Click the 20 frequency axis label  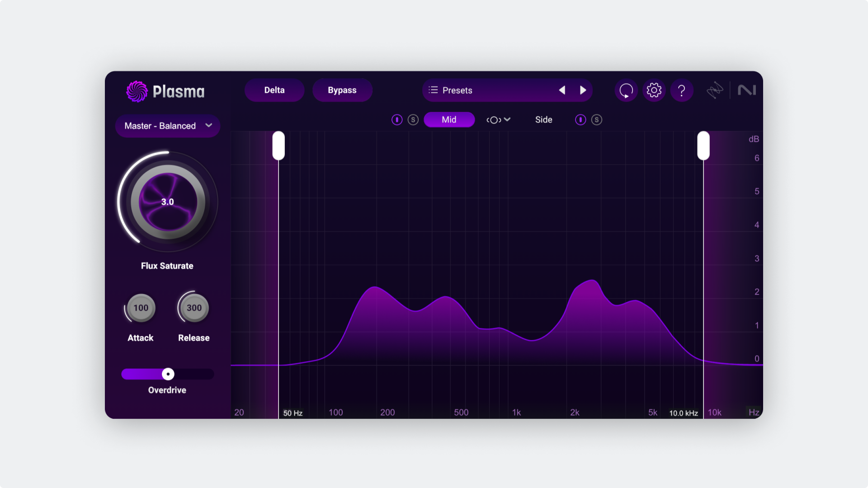tap(239, 413)
